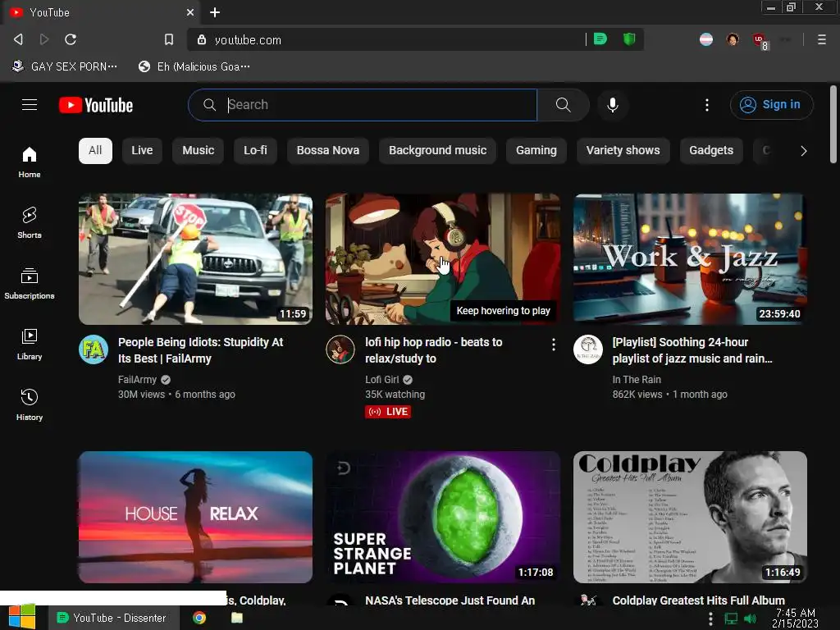Screen dimensions: 840x630
Task: Open the Eh (Malicious Goa bookmark
Action: click(x=194, y=66)
